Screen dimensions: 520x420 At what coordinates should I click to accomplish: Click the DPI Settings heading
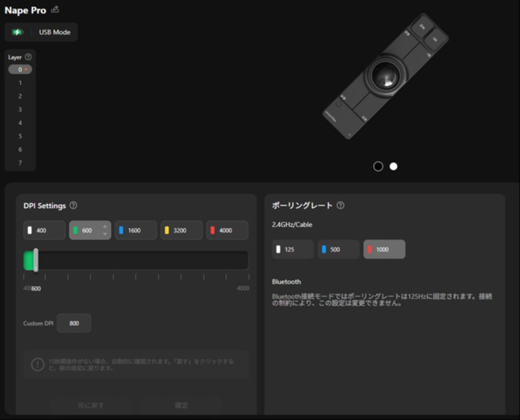point(44,205)
